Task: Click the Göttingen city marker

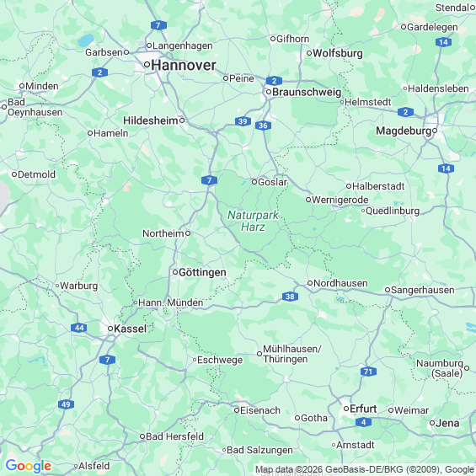Action: point(175,272)
